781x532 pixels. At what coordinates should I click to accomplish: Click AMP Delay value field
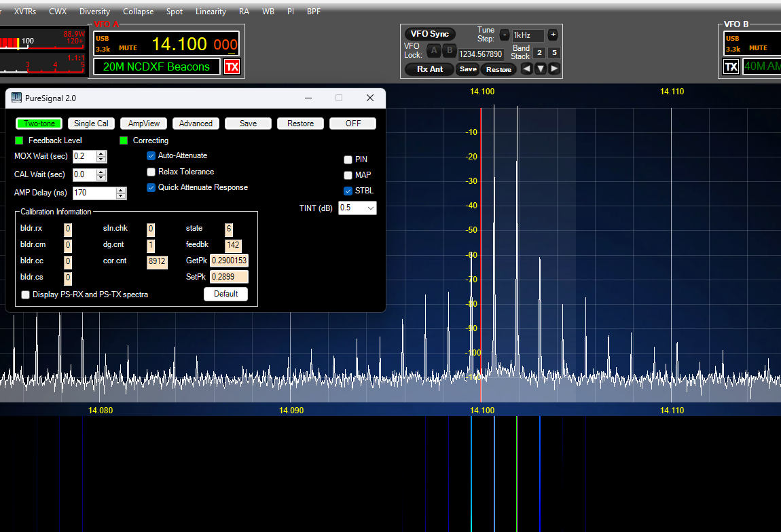tap(94, 193)
